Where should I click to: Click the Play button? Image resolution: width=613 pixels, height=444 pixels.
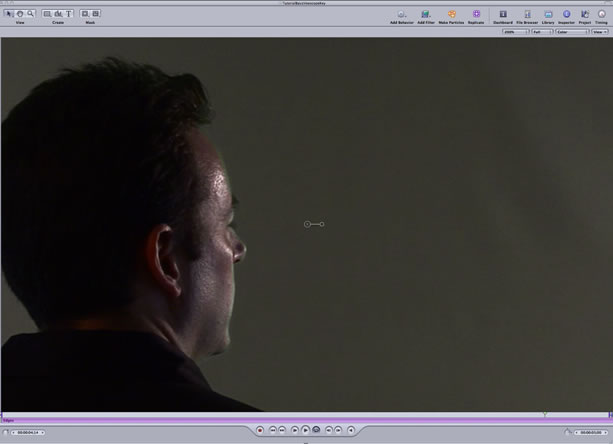tap(305, 430)
